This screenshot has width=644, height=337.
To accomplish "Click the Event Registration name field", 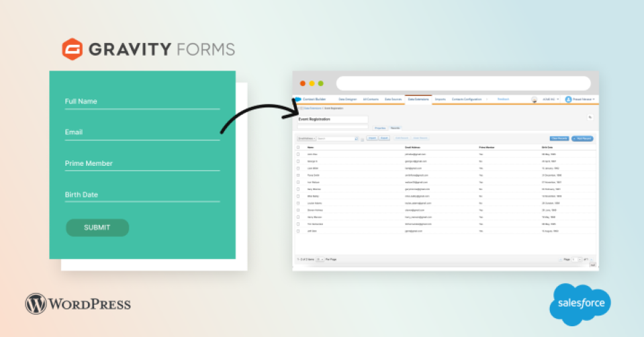I will pyautogui.click(x=332, y=119).
